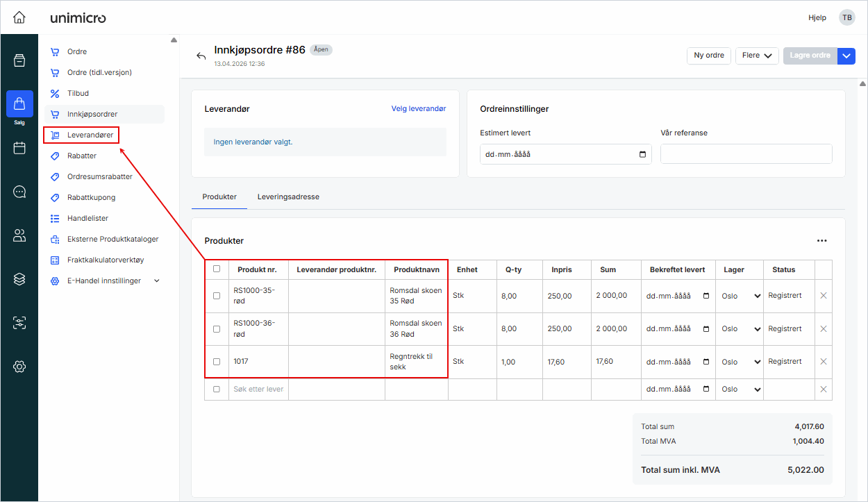Switch to the Leveringsadresse tab
Viewport: 868px width, 502px height.
tap(288, 197)
